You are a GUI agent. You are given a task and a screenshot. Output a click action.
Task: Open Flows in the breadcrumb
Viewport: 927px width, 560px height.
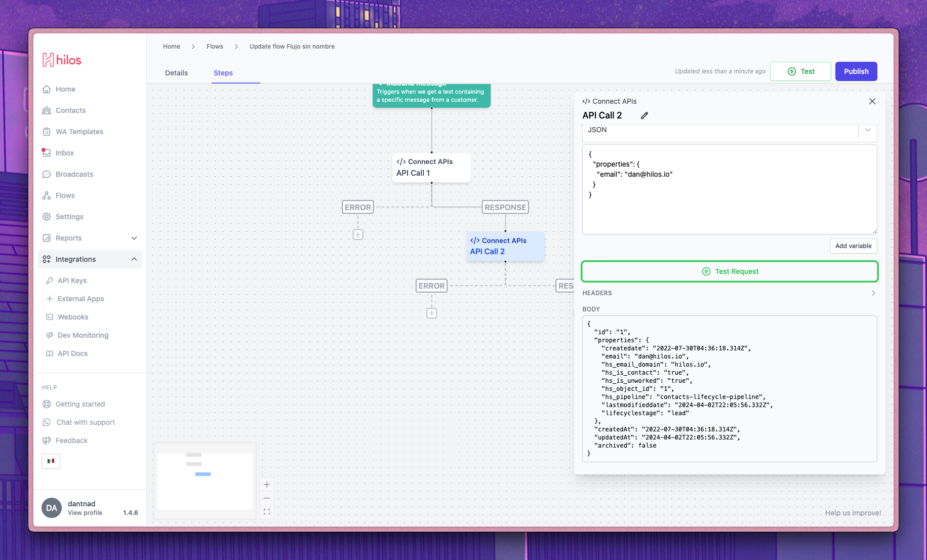tap(215, 47)
